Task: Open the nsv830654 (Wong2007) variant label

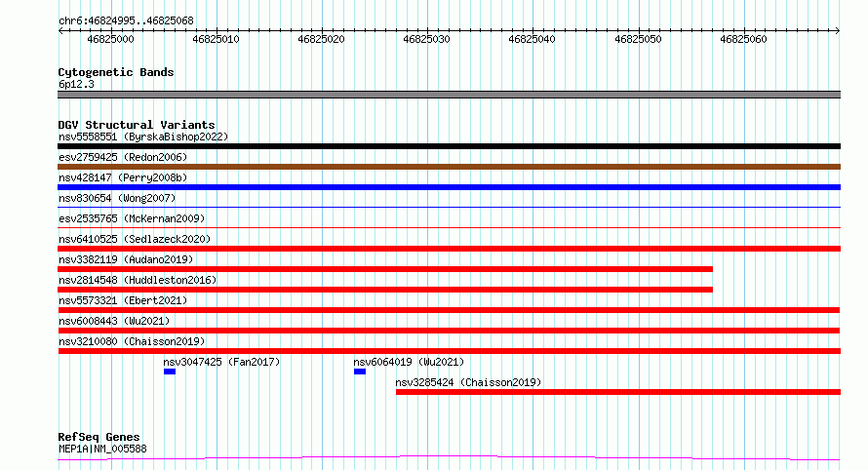Action: coord(117,198)
